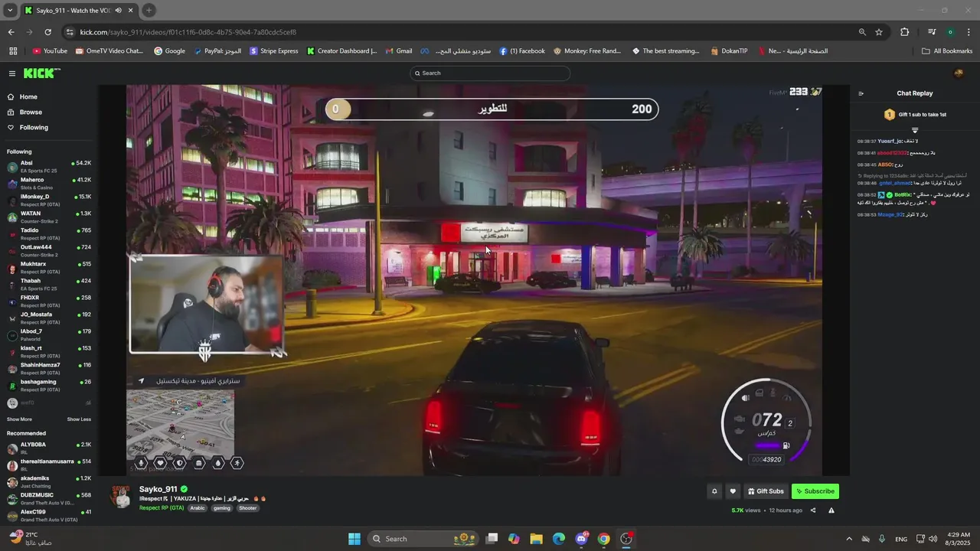Open JO_Mostafa channel in Following list

point(49,318)
